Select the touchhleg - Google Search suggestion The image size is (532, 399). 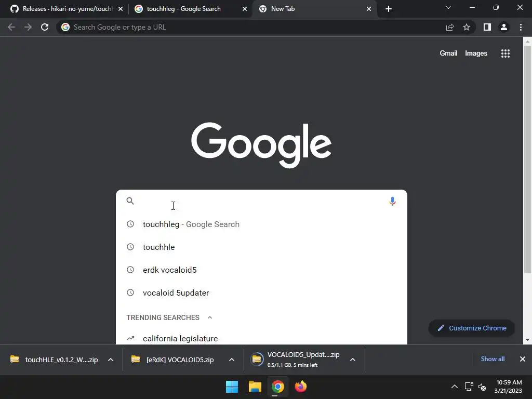pyautogui.click(x=261, y=224)
